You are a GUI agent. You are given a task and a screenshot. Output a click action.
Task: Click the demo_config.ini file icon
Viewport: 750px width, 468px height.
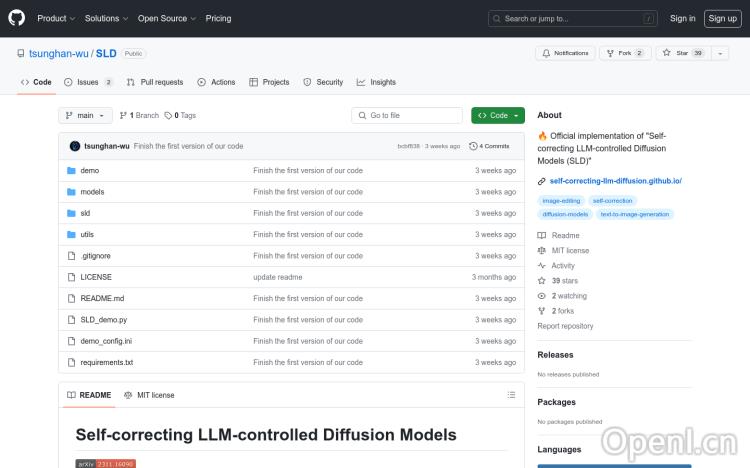(x=71, y=341)
